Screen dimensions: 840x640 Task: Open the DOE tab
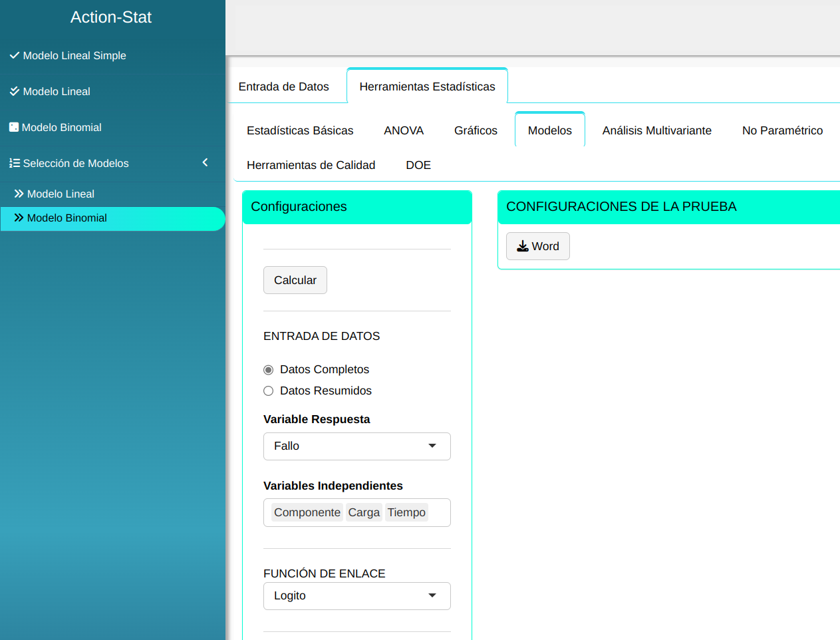pos(418,165)
